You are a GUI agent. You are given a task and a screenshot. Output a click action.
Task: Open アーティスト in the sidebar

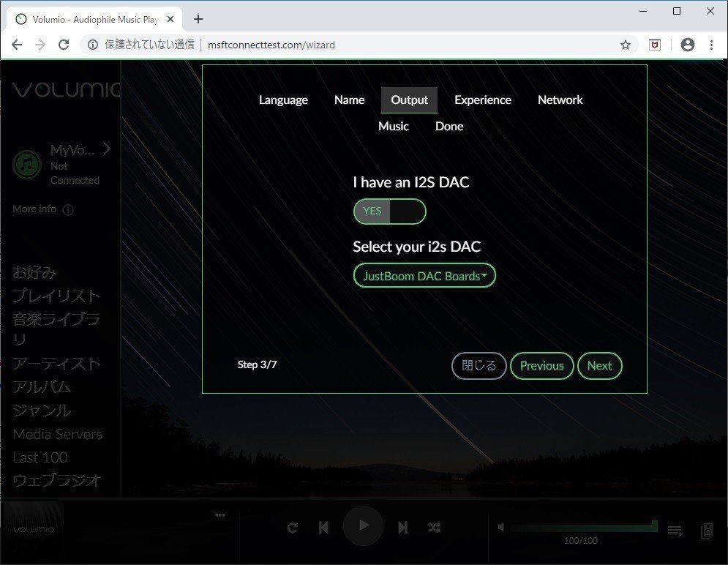(x=56, y=363)
